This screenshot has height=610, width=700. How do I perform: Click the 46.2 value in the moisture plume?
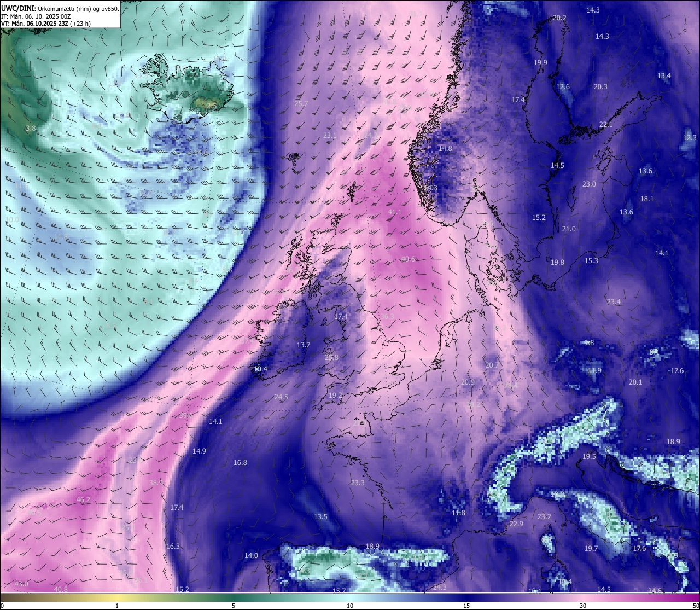point(83,500)
